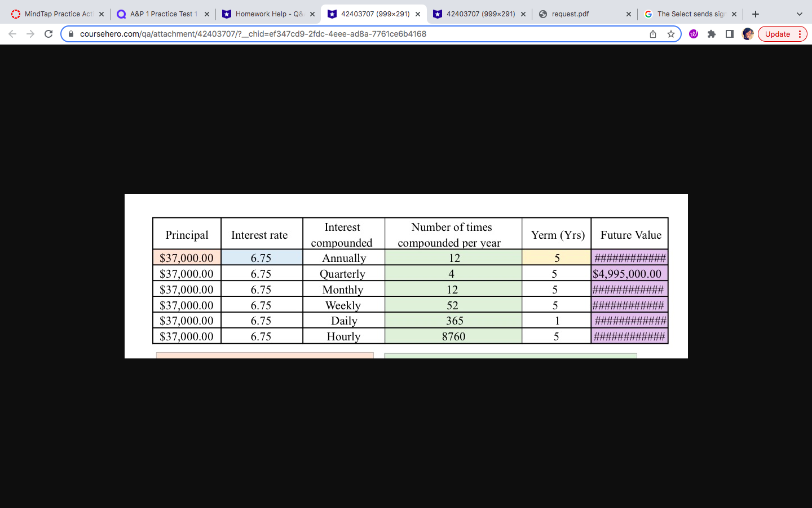The width and height of the screenshot is (812, 508).
Task: Click the blue '6.75' rate in Annually row
Action: 261,257
